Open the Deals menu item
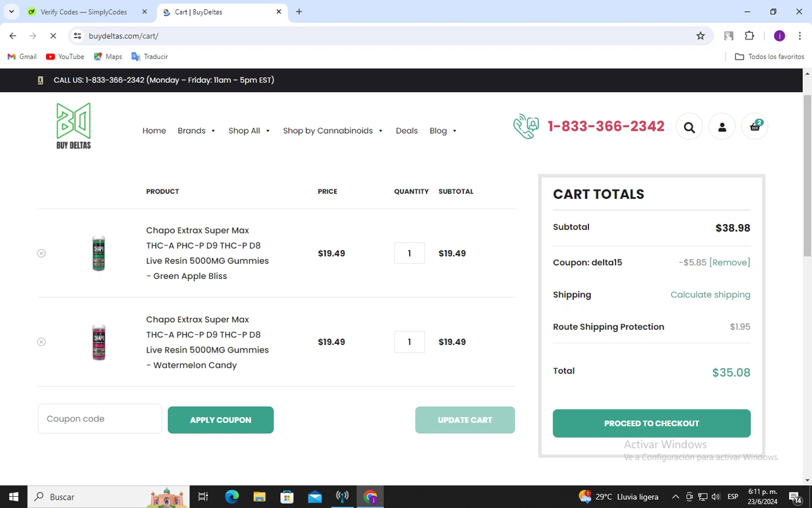This screenshot has height=508, width=812. (x=407, y=131)
